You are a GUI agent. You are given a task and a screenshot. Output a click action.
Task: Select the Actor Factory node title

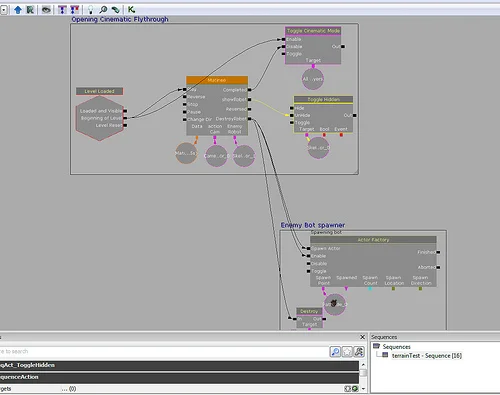(x=373, y=240)
